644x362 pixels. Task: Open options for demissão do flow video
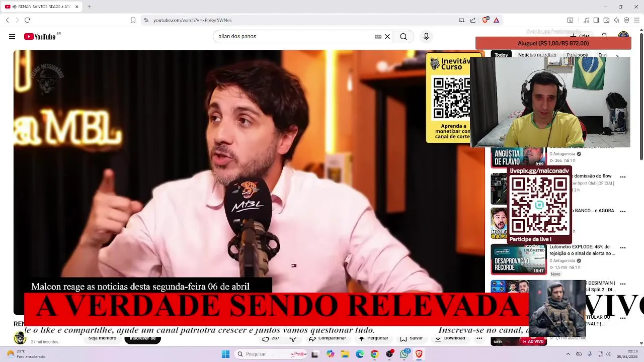(623, 177)
